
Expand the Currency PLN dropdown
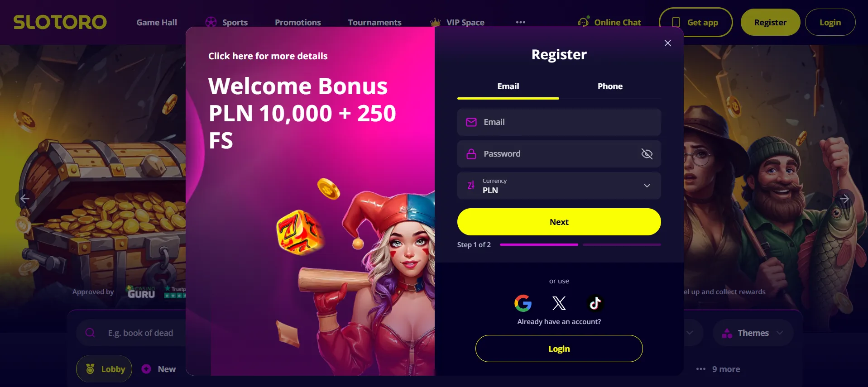pos(559,186)
